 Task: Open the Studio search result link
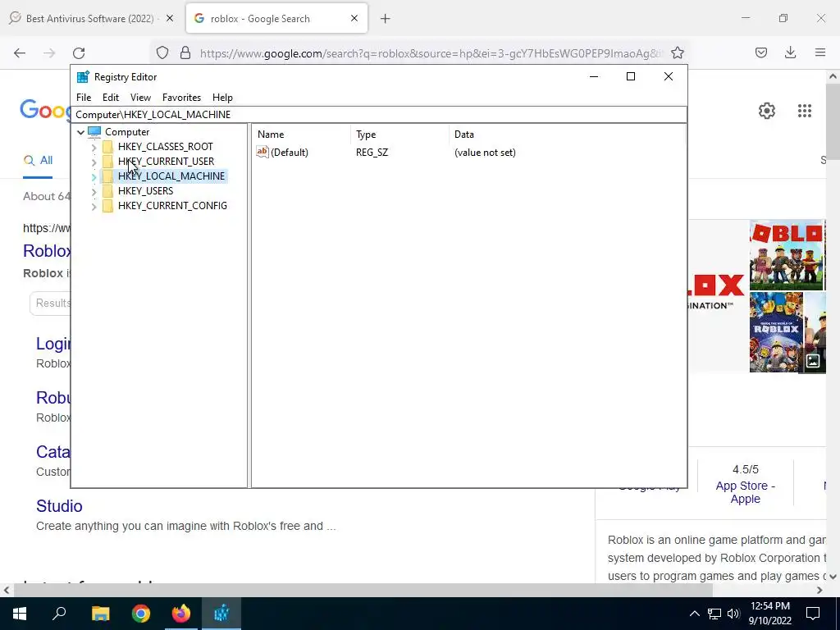tap(59, 506)
